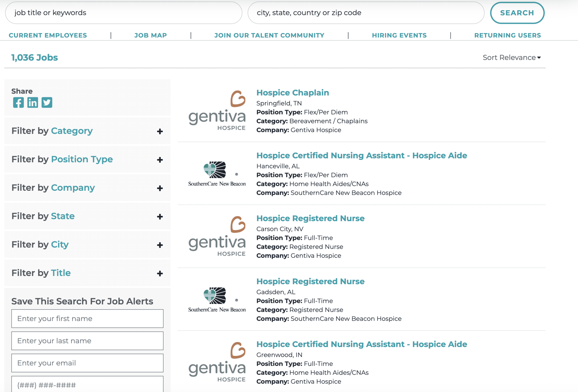Click the job title or keywords field
The image size is (578, 392).
(123, 13)
